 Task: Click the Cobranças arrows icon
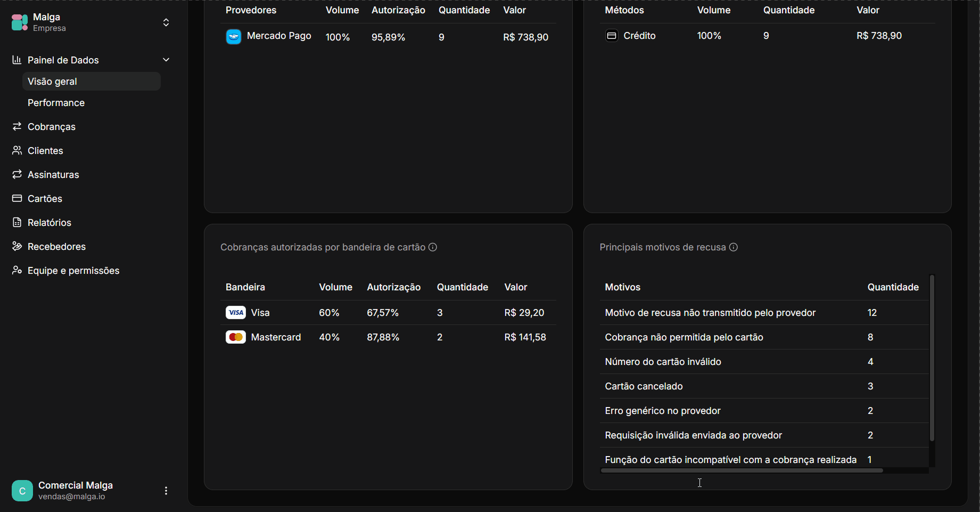point(17,126)
